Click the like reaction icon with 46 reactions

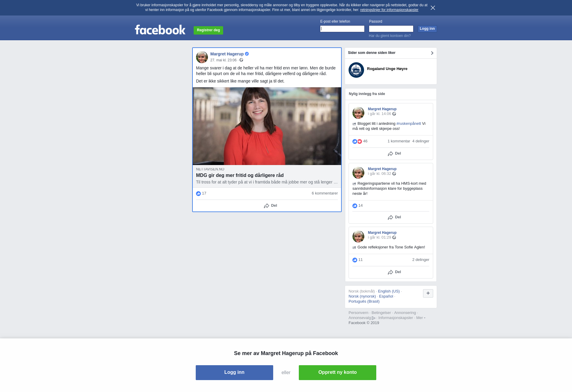click(x=355, y=141)
